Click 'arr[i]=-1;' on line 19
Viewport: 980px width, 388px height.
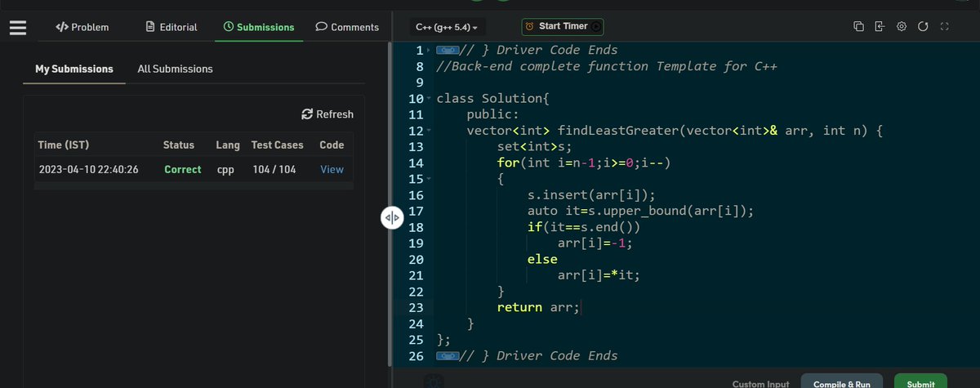tap(595, 243)
